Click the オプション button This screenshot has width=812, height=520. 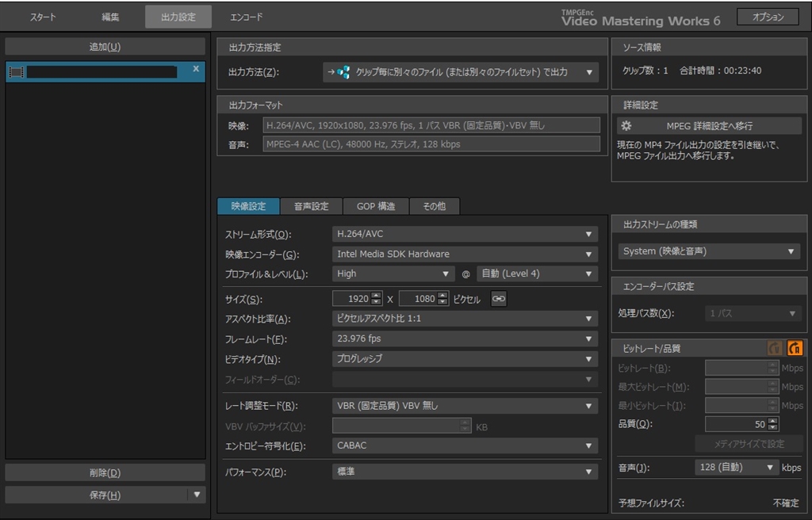pos(767,15)
